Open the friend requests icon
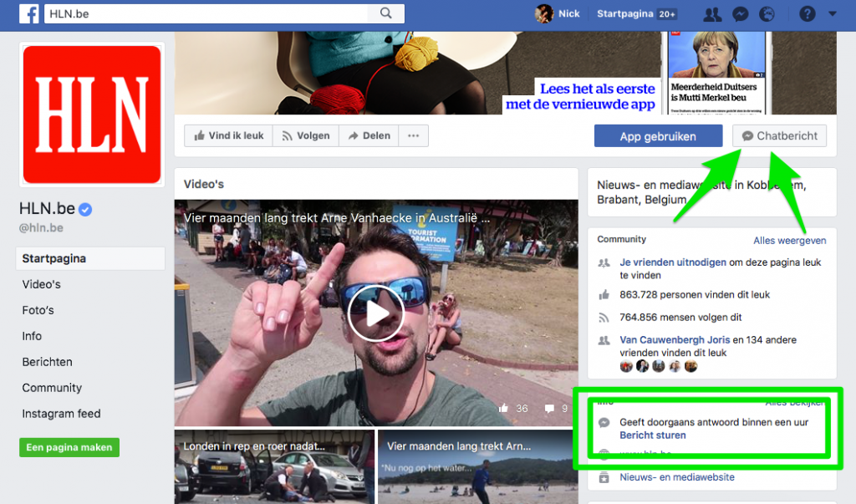The image size is (856, 504). [712, 14]
